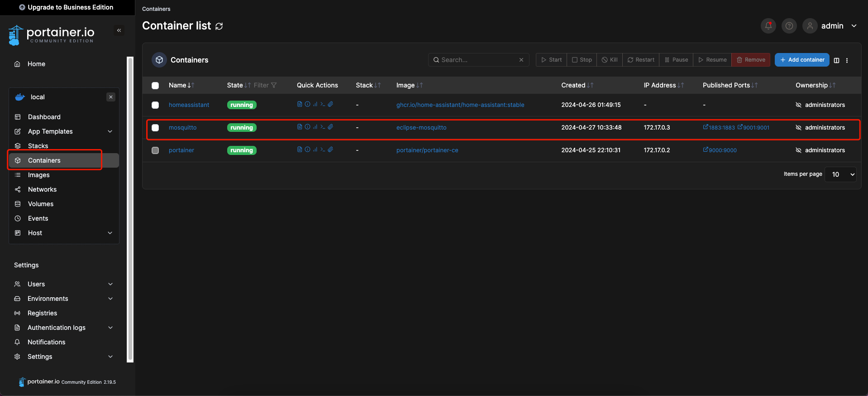Click the portainer.io logo
This screenshot has width=868, height=396.
[51, 35]
